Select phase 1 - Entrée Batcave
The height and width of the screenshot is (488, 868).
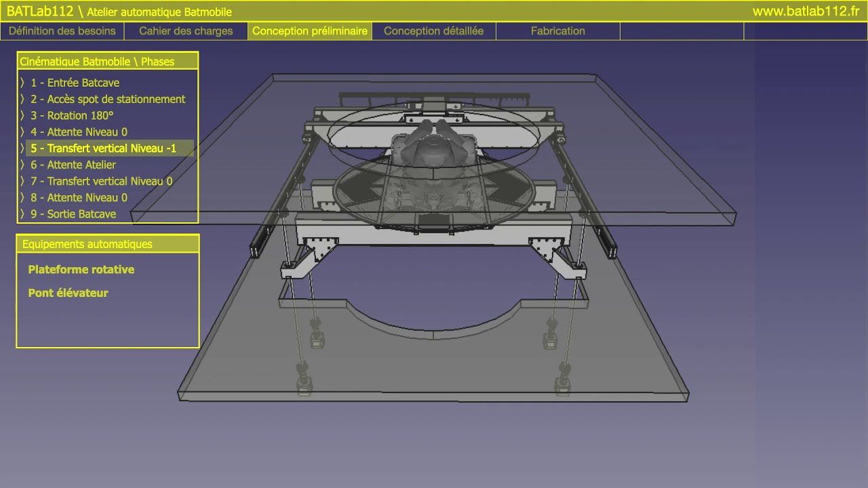(x=75, y=83)
